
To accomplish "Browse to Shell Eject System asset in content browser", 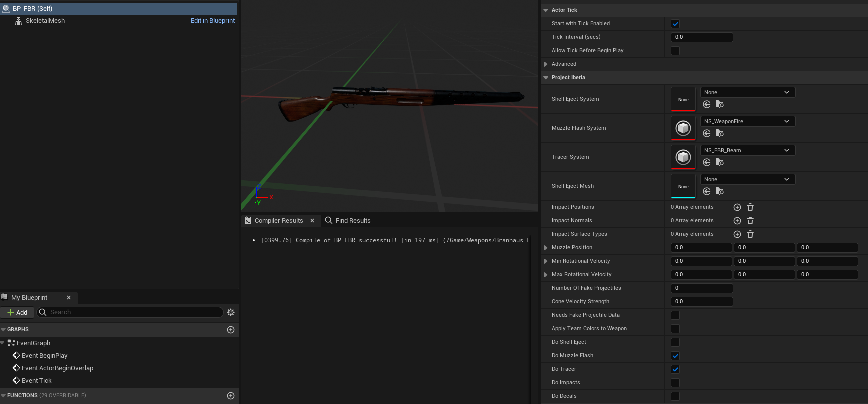I will pos(720,104).
